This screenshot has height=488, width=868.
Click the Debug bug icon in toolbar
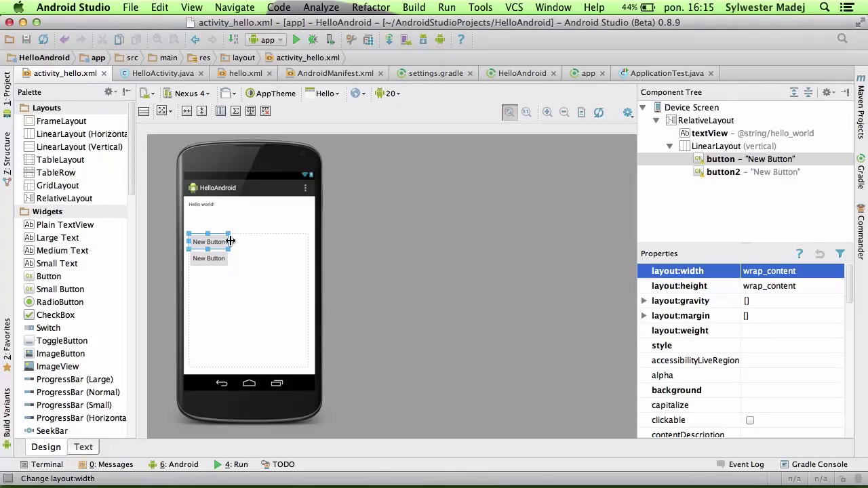pyautogui.click(x=313, y=39)
